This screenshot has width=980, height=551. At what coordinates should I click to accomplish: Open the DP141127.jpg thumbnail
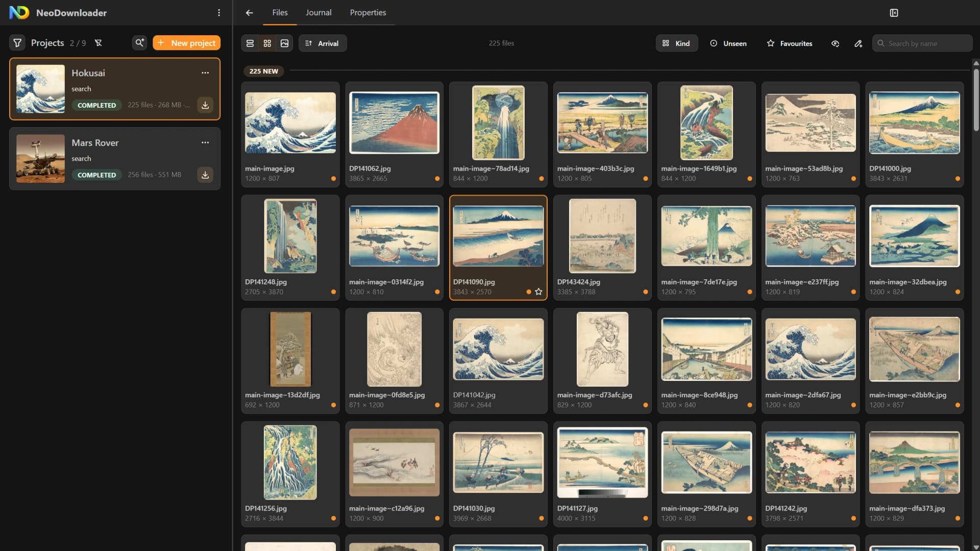(602, 462)
